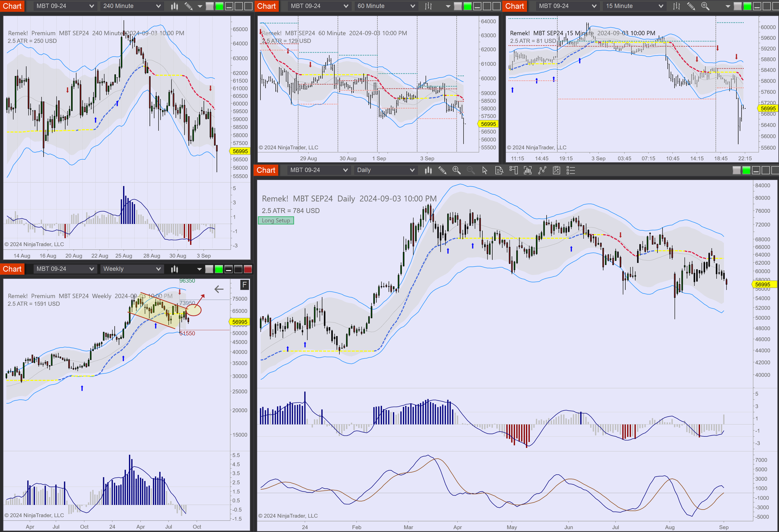The width and height of the screenshot is (779, 532).
Task: Click left arrow icon on Weekly chart
Action: click(219, 289)
